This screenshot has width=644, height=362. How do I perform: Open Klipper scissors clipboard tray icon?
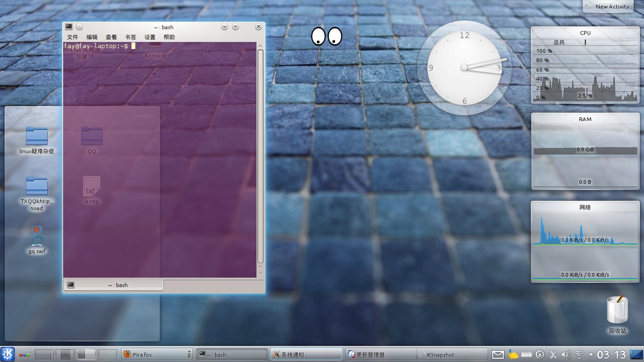tap(553, 354)
